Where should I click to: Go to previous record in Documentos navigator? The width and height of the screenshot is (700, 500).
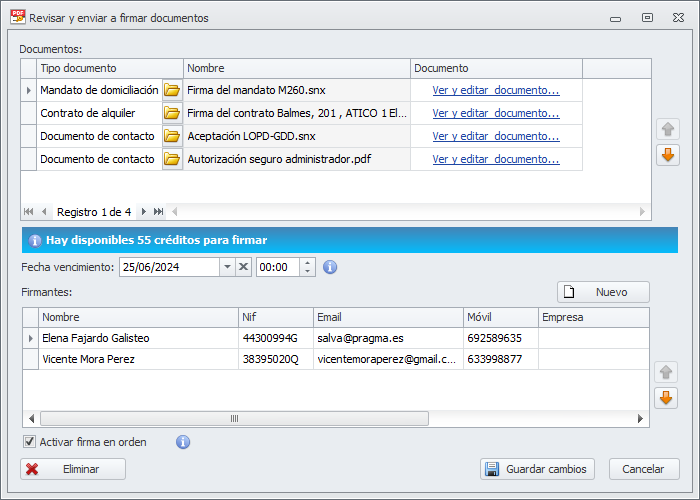[x=44, y=212]
